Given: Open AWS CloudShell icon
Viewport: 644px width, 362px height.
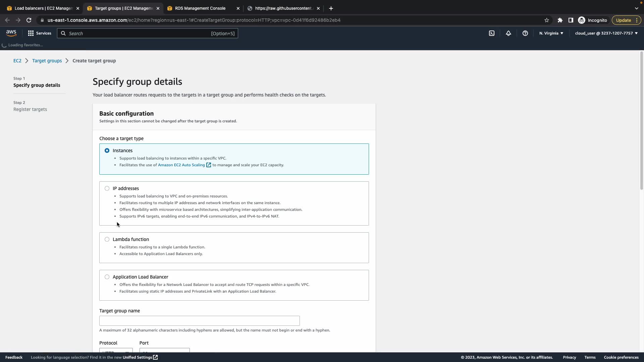Looking at the screenshot, I should click(x=492, y=33).
